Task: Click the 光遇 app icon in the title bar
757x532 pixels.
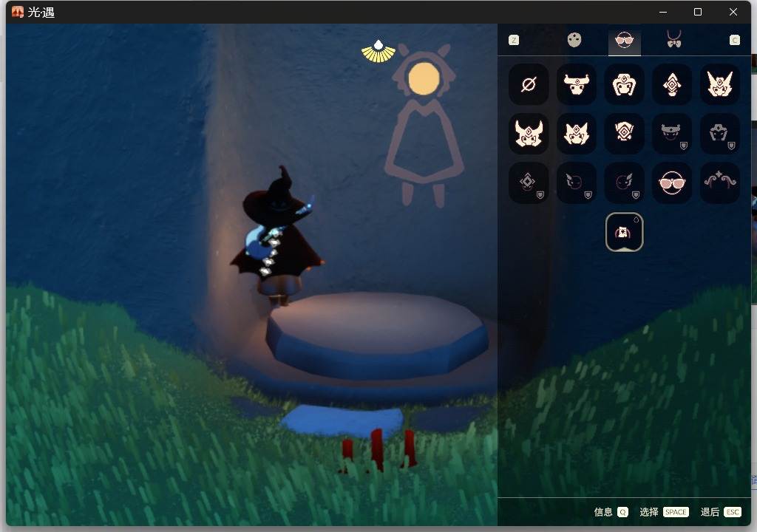Action: [x=18, y=12]
